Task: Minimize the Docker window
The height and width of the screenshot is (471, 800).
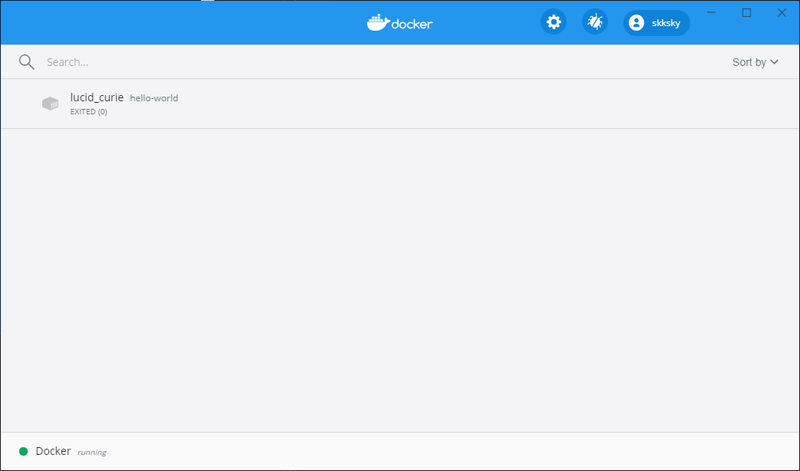Action: tap(711, 13)
